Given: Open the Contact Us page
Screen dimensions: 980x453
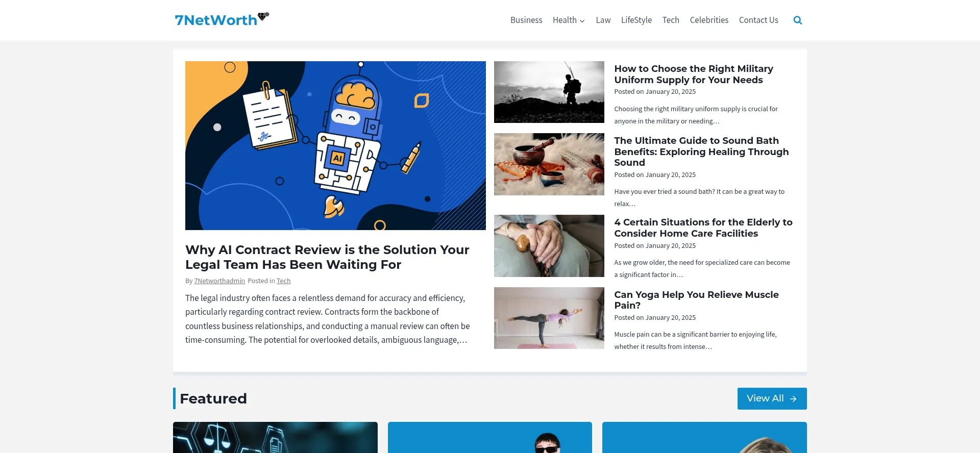Looking at the screenshot, I should [758, 20].
